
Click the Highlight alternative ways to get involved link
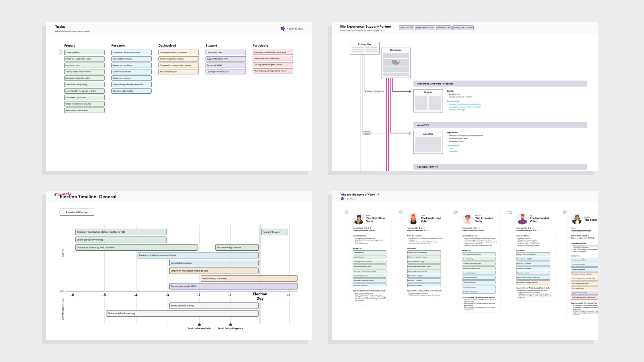tap(463, 104)
